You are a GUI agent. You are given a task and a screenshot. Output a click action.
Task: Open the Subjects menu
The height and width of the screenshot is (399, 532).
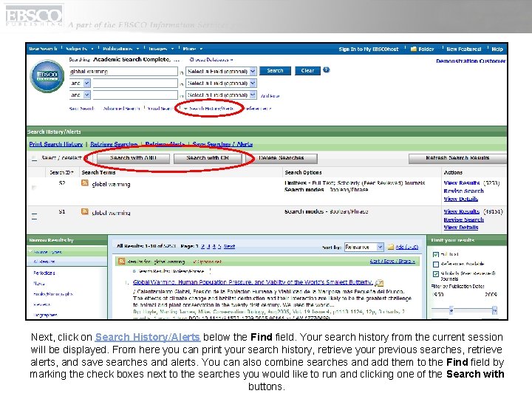[x=79, y=49]
